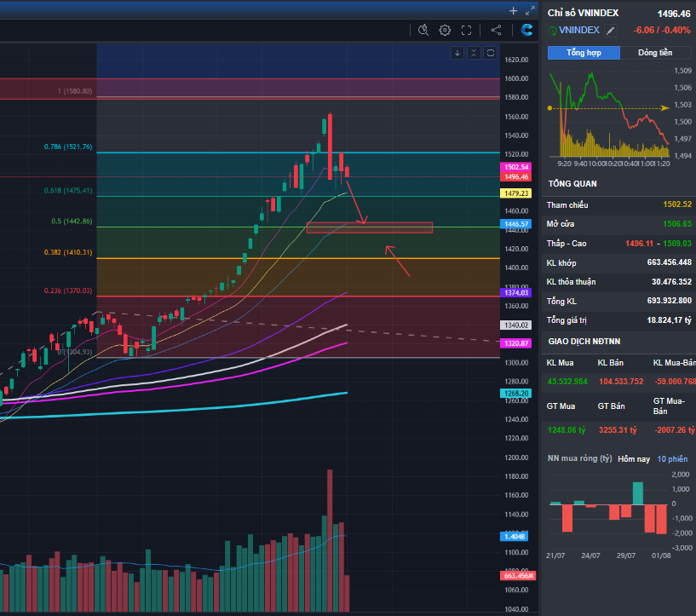Viewport: 696px width, 616px height.
Task: Switch to the Dòng tiền tab
Action: coord(654,53)
